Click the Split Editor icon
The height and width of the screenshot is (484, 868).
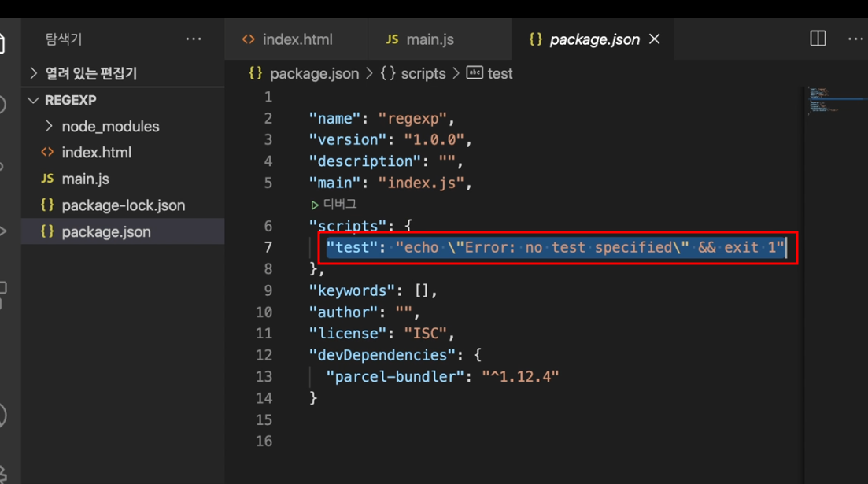click(818, 39)
